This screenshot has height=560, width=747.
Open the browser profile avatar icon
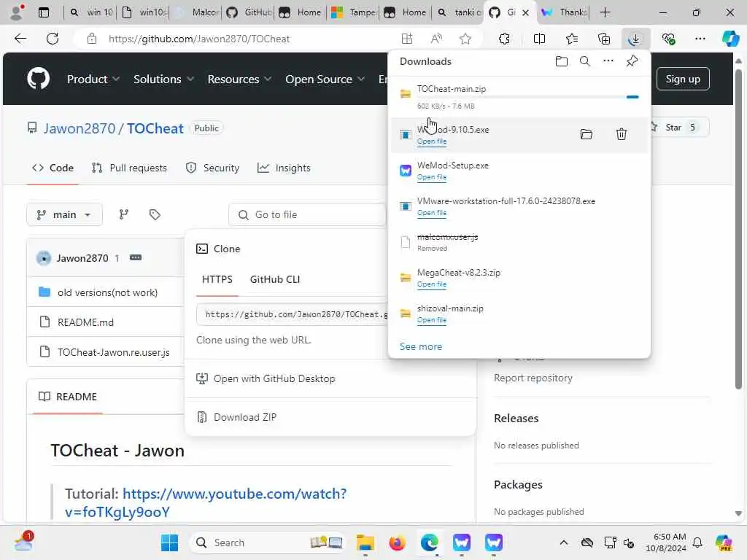[x=17, y=12]
